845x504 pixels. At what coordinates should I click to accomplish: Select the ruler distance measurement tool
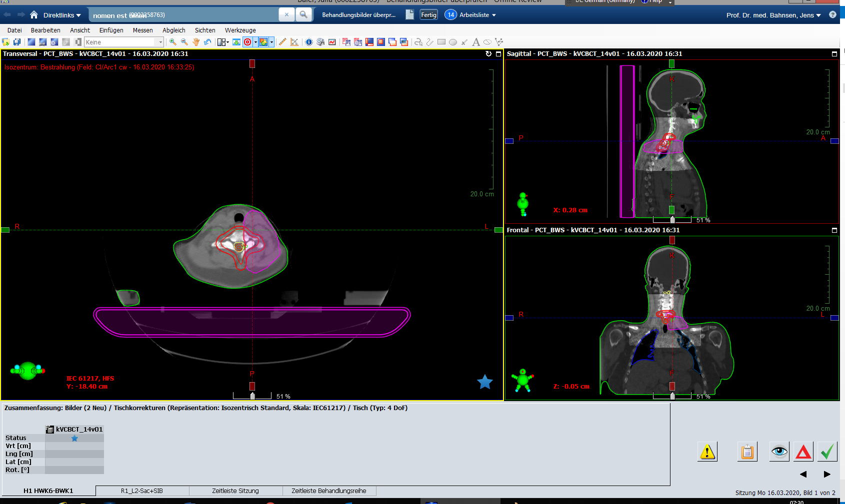pos(282,42)
